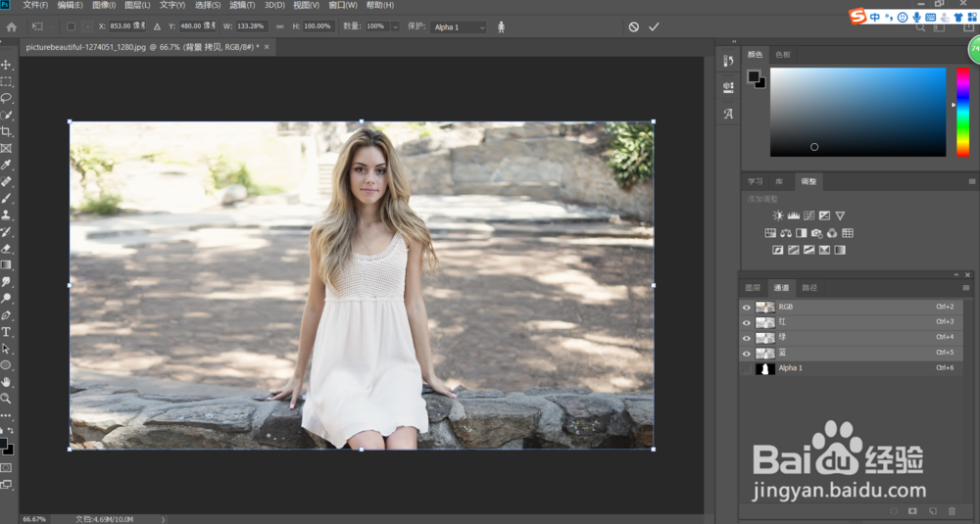Click the foreground color swatch in Color panel

pyautogui.click(x=753, y=76)
